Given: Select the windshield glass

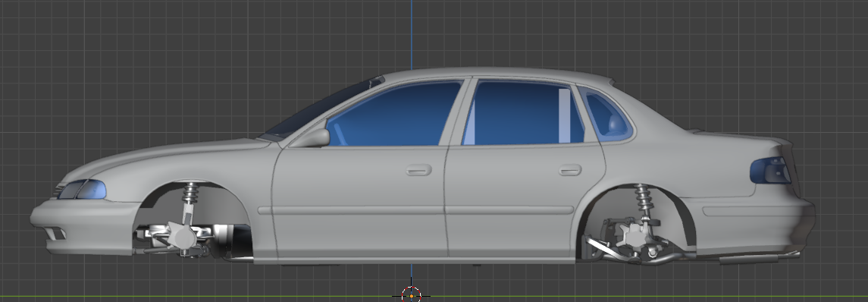Looking at the screenshot, I should [x=321, y=109].
